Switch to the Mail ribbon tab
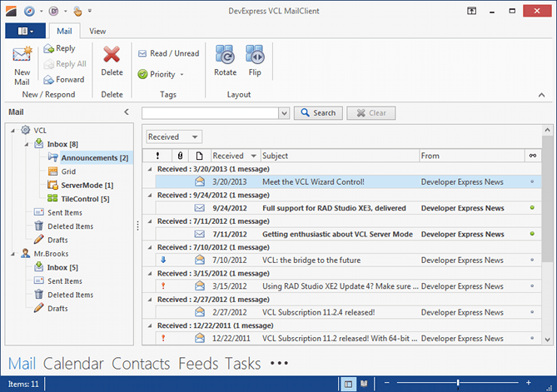The width and height of the screenshot is (557, 392). 64,32
